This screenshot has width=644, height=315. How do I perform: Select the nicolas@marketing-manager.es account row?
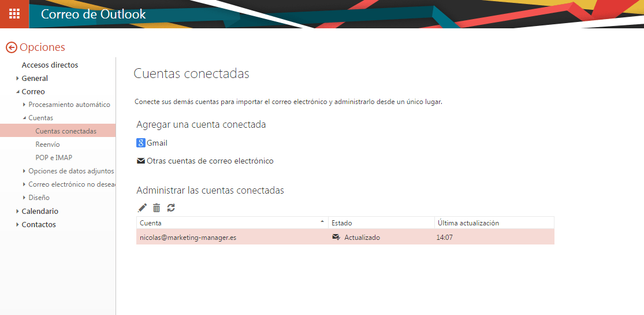(x=345, y=238)
